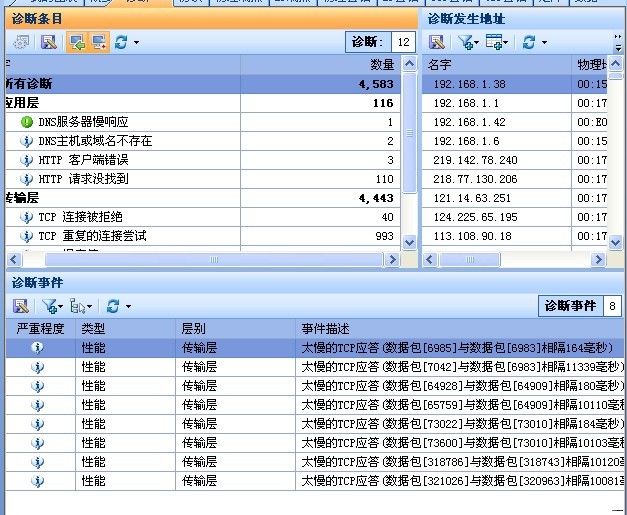Click horizontal scrollbar thumb of 诊断条目 list
627x515 pixels.
click(214, 259)
